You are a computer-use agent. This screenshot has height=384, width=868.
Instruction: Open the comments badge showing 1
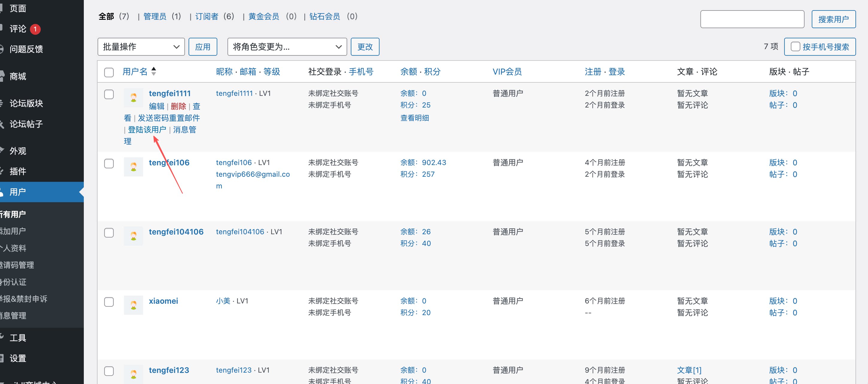[35, 29]
